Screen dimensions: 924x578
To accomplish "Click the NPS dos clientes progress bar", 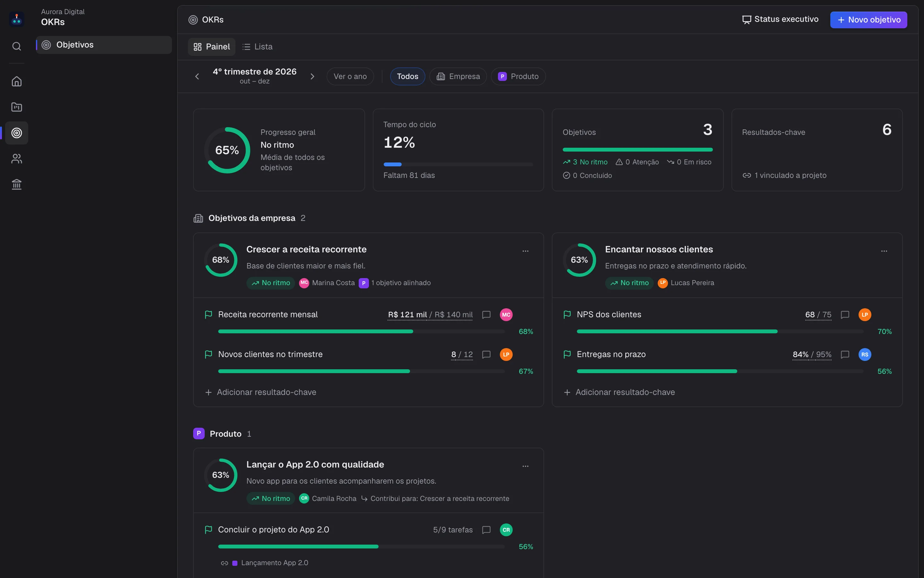I will 720,331.
